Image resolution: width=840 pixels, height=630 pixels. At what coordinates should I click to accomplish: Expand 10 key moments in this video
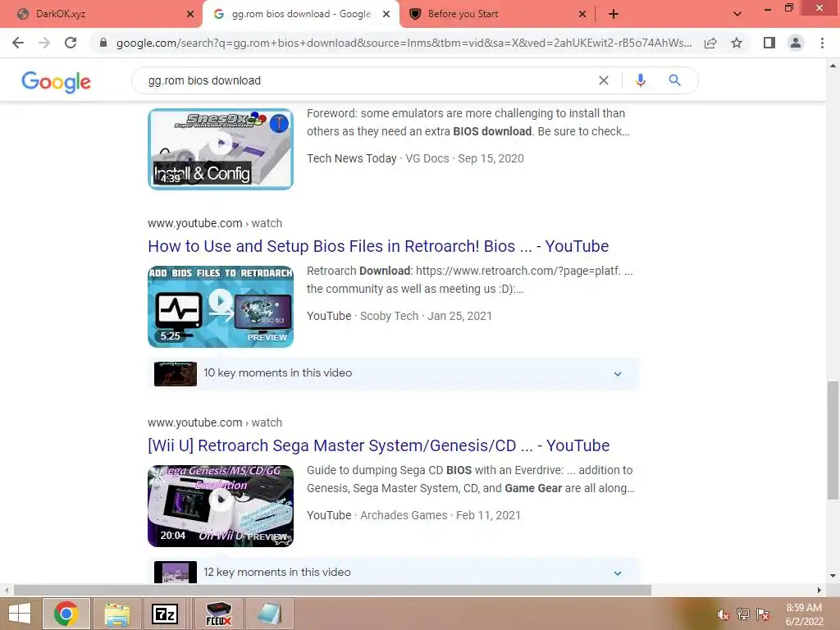pyautogui.click(x=394, y=373)
